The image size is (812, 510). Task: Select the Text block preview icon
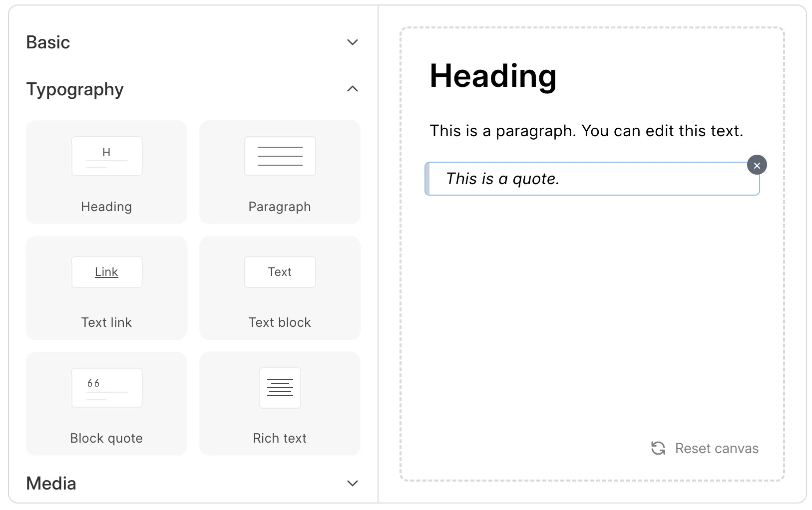tap(280, 272)
